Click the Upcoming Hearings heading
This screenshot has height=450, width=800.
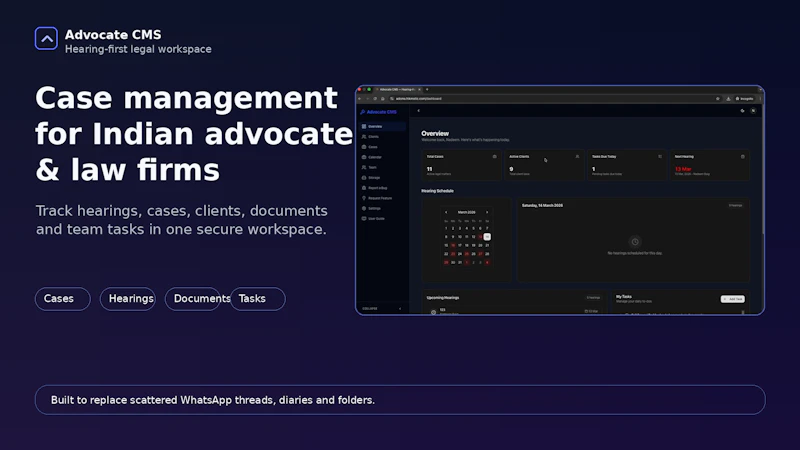443,297
